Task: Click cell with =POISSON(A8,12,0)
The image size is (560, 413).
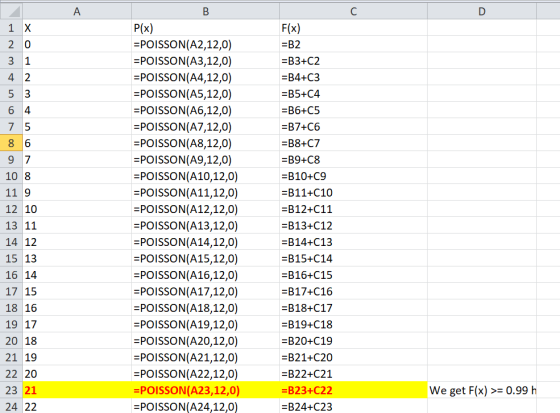Action: pos(205,143)
